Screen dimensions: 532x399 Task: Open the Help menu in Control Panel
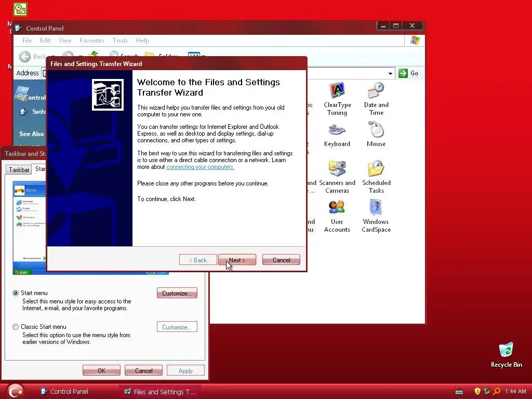click(142, 41)
